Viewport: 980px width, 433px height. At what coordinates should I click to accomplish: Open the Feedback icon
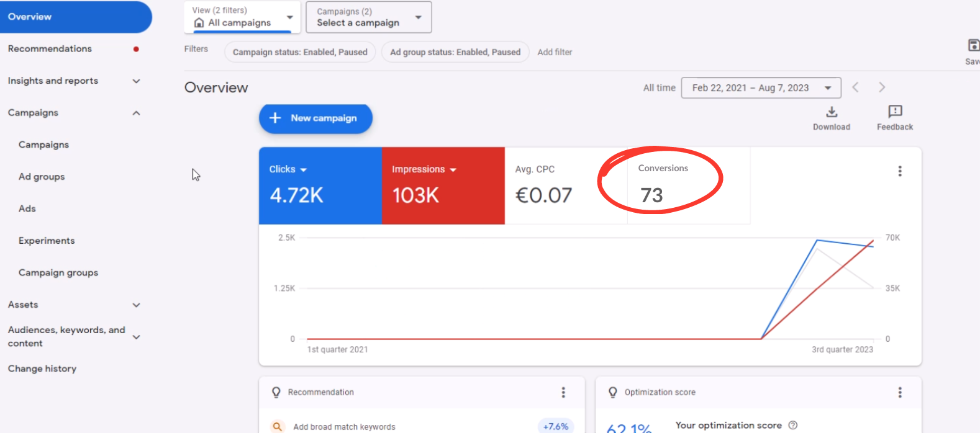point(894,112)
